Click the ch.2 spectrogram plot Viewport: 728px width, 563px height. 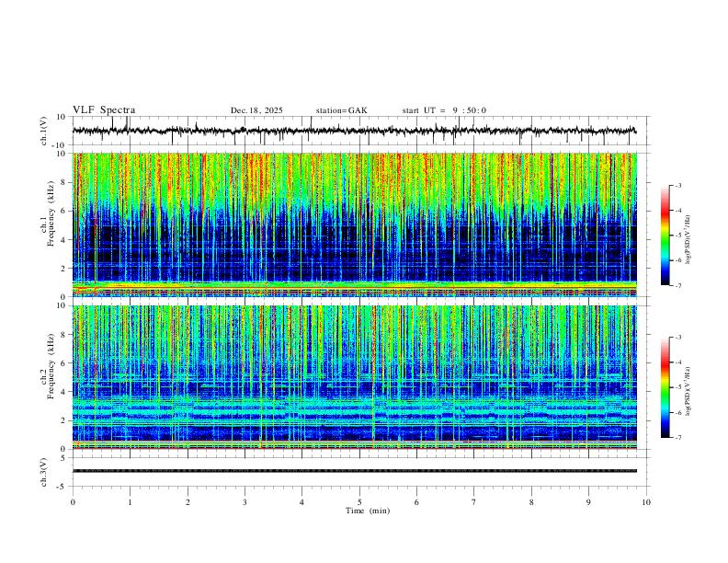click(354, 377)
